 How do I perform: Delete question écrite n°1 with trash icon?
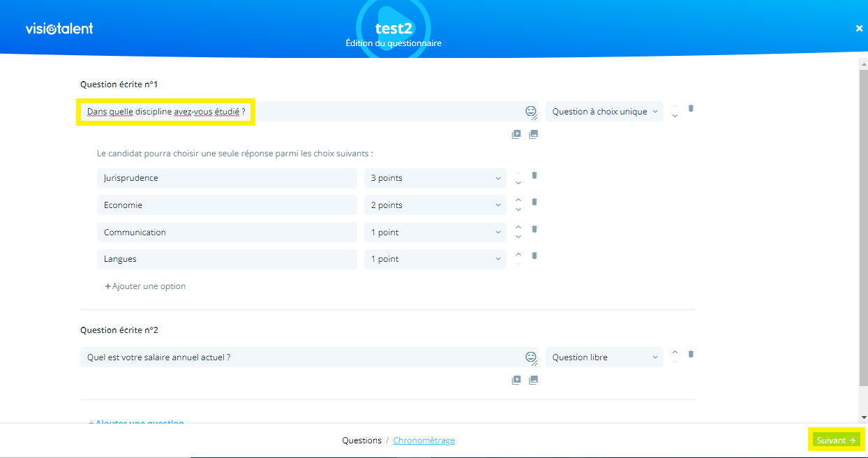tap(691, 108)
